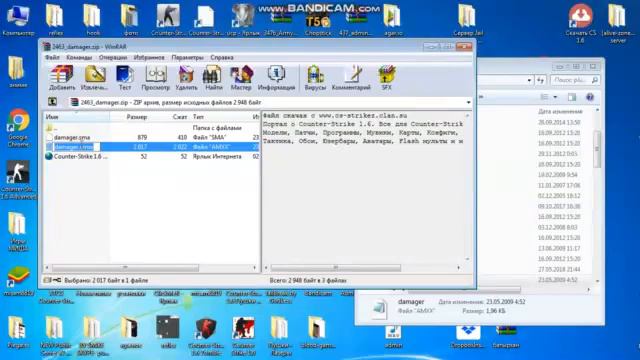Select the Counter-Strike 1.6 shortcut row
The image size is (640, 360).
[x=151, y=156]
